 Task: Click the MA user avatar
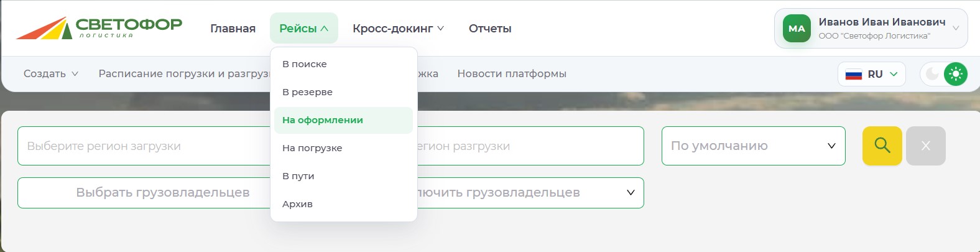click(797, 28)
